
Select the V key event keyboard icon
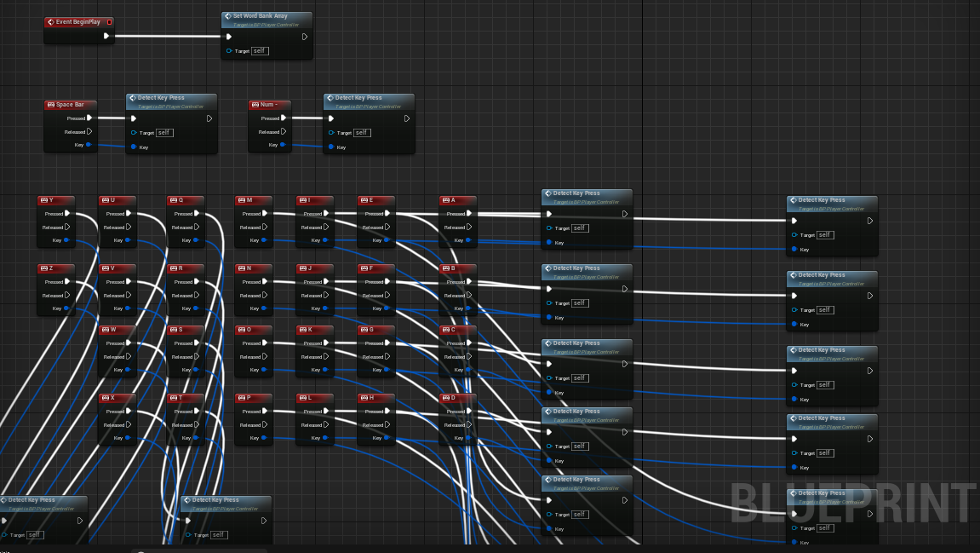pyautogui.click(x=105, y=268)
